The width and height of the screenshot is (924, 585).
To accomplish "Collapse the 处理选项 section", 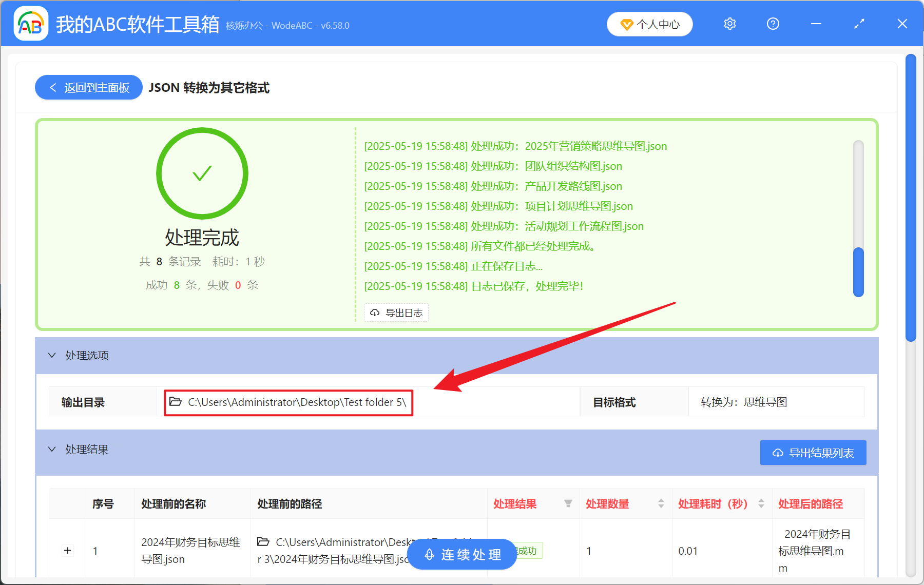I will tap(51, 355).
